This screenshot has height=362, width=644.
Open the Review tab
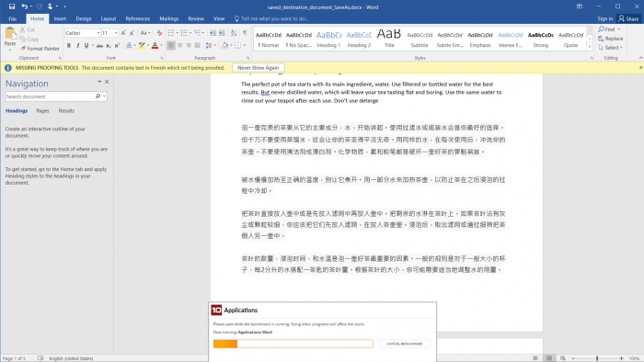pyautogui.click(x=196, y=18)
